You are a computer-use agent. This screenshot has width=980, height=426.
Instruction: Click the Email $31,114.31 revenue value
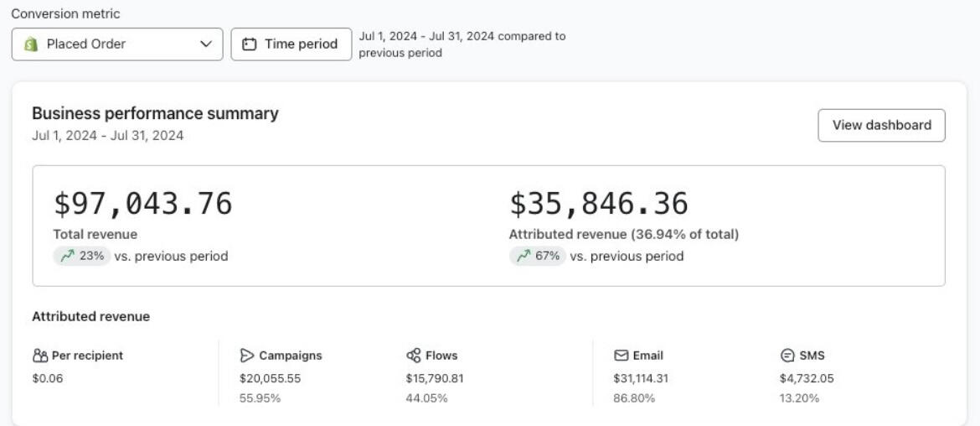pos(641,378)
